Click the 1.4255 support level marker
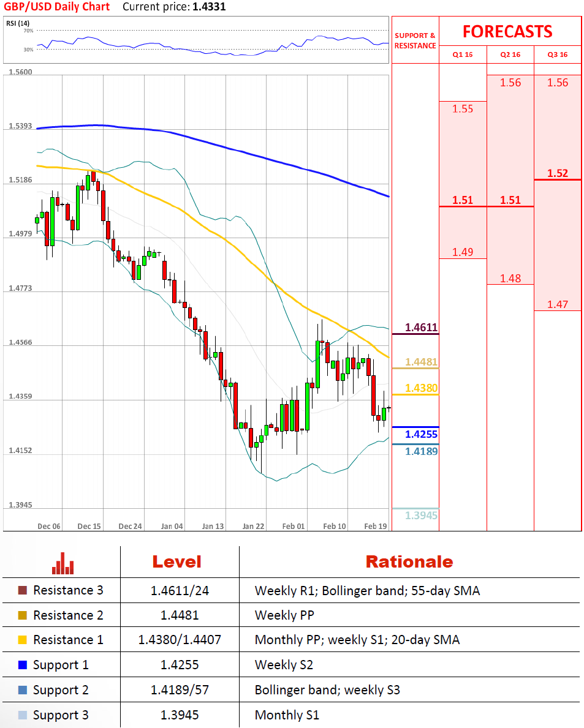Viewport: 584px width, 728px height. (421, 434)
